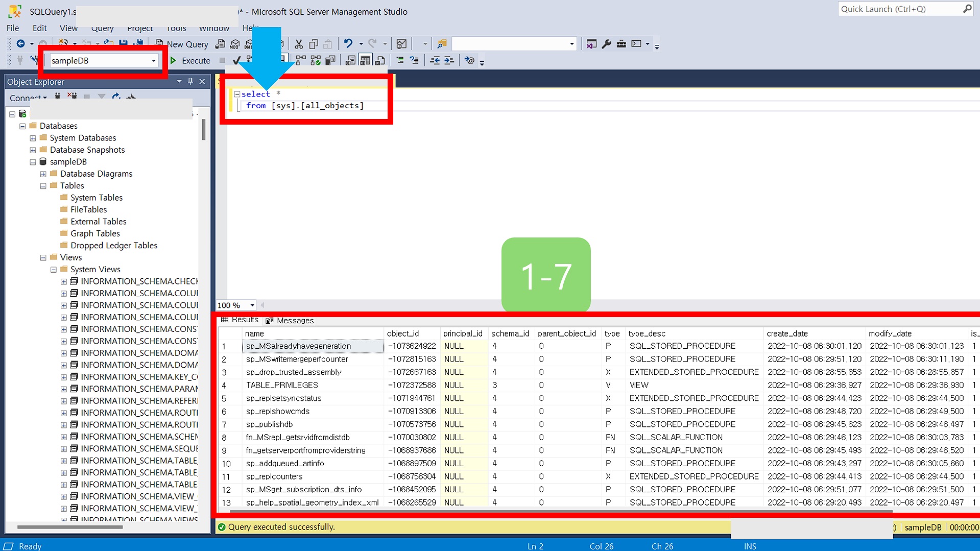Select the Dropped Ledger Tables folder
The width and height of the screenshot is (980, 551).
coord(114,246)
